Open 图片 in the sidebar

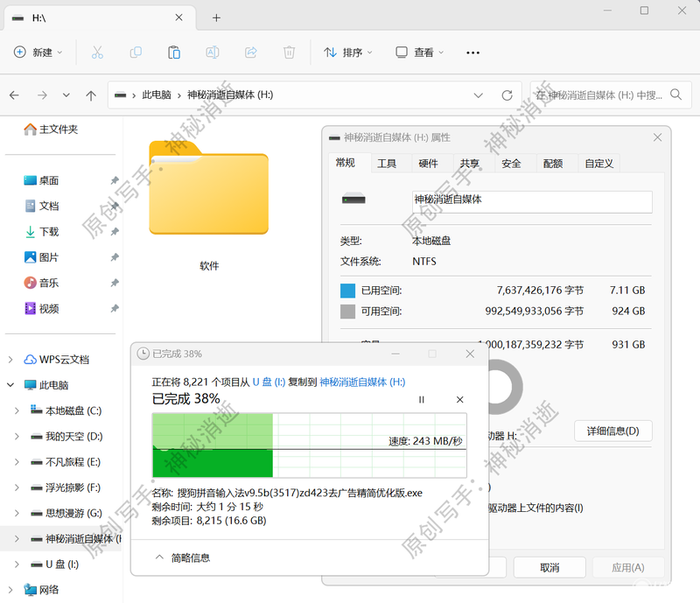[x=41, y=257]
